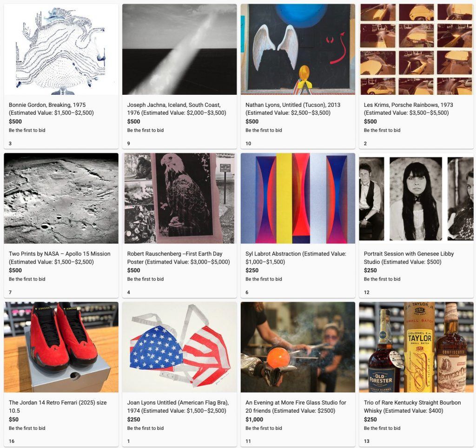Open the red Jordan 14 sneakers image
The height and width of the screenshot is (448, 476).
[x=61, y=347]
